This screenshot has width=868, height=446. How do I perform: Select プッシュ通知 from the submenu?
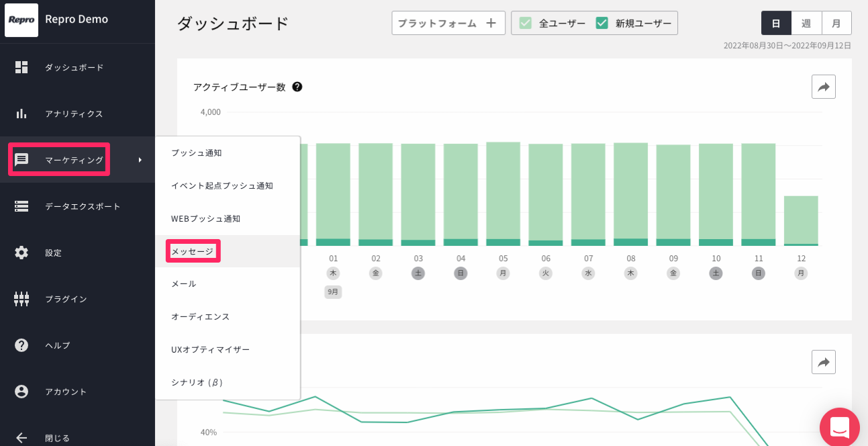pos(228,153)
